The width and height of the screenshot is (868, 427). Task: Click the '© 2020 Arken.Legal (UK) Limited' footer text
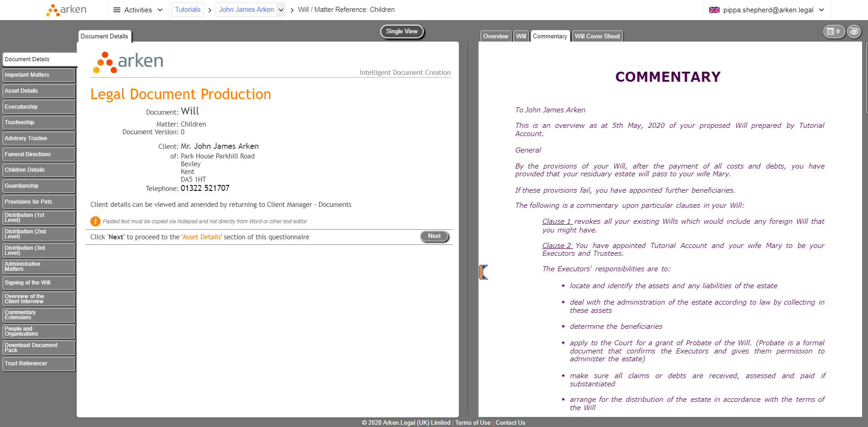point(406,423)
